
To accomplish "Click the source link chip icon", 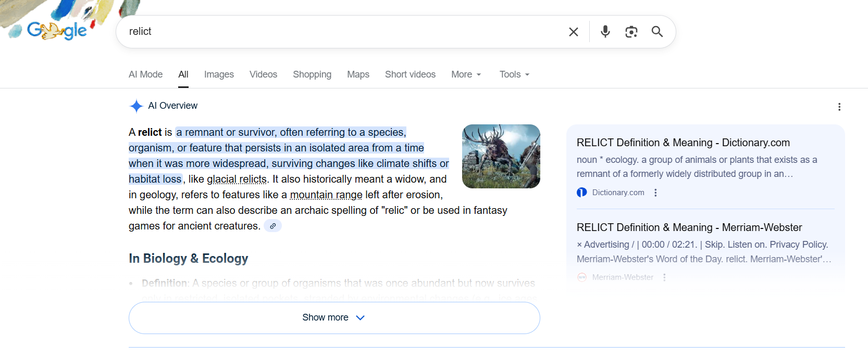I will (x=272, y=226).
